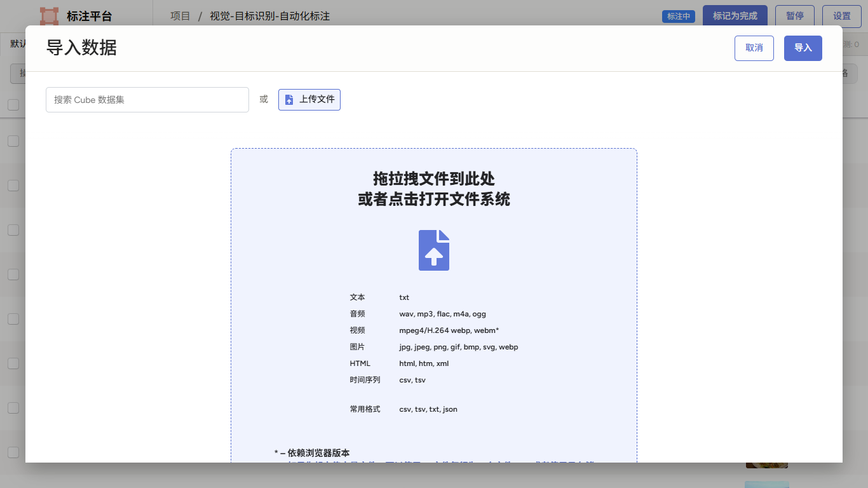Click the html, htm, xml formats text

pos(424,363)
